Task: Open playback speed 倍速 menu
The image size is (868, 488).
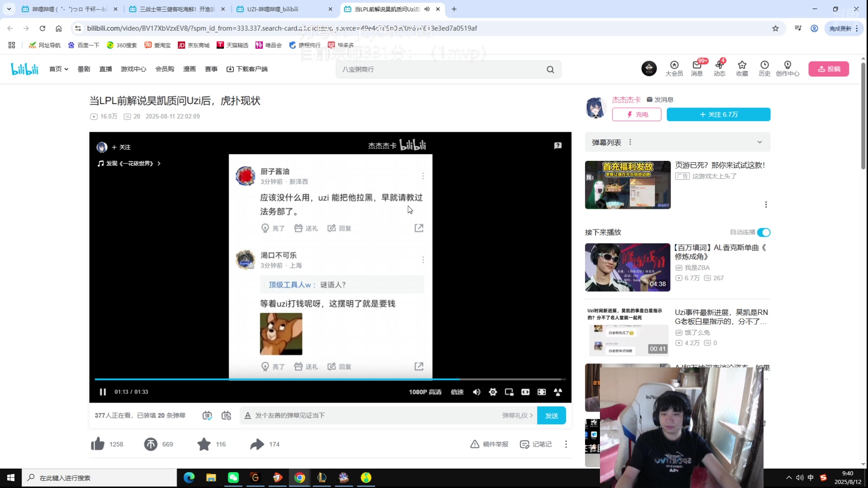Action: (x=457, y=392)
